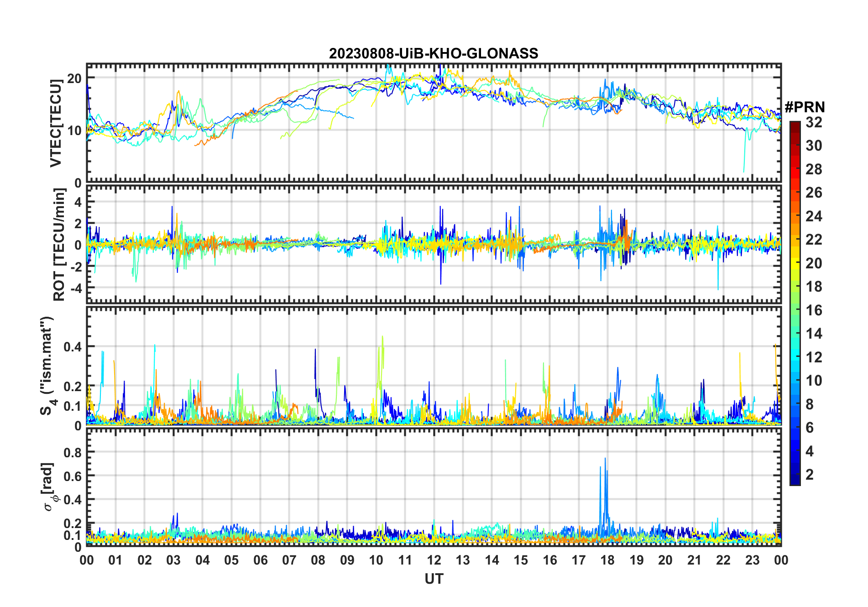Image resolution: width=868 pixels, height=607 pixels.
Task: Click the x-axis tick label 07
Action: [289, 560]
